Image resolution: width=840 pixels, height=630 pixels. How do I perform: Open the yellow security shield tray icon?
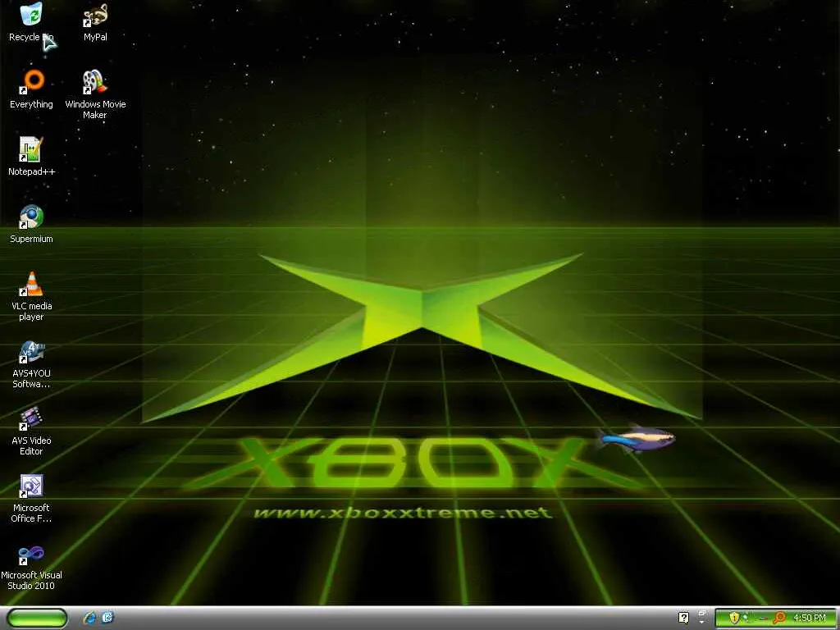click(734, 618)
